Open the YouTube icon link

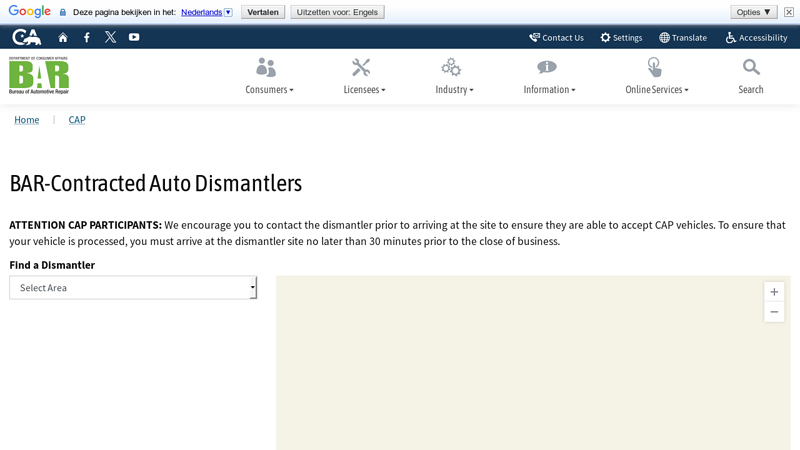coord(134,37)
